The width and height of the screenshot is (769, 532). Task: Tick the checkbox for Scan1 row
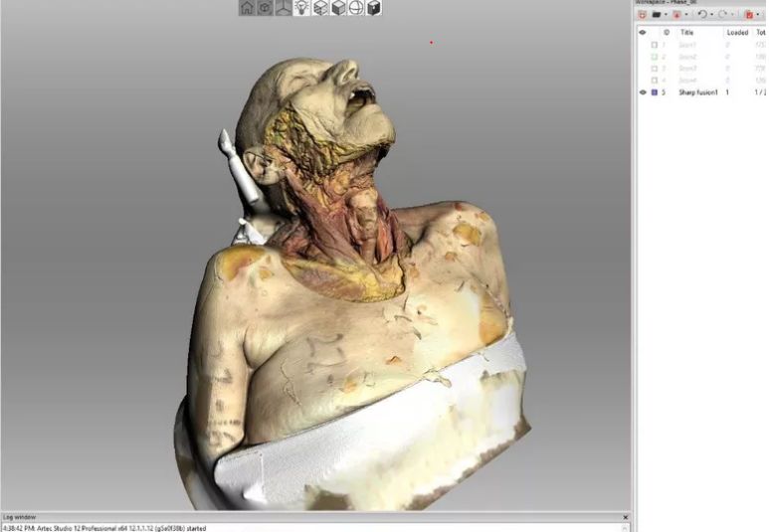[655, 45]
